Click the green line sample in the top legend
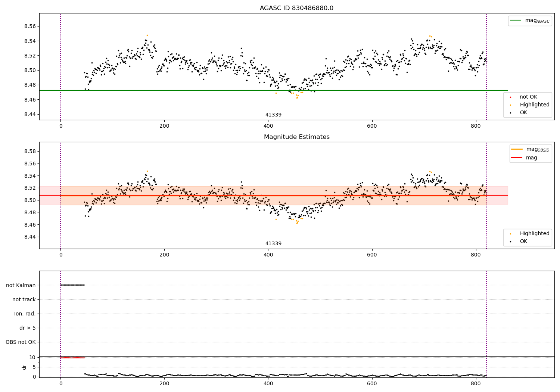Image resolution: width=560 pixels, height=392 pixels. (516, 21)
